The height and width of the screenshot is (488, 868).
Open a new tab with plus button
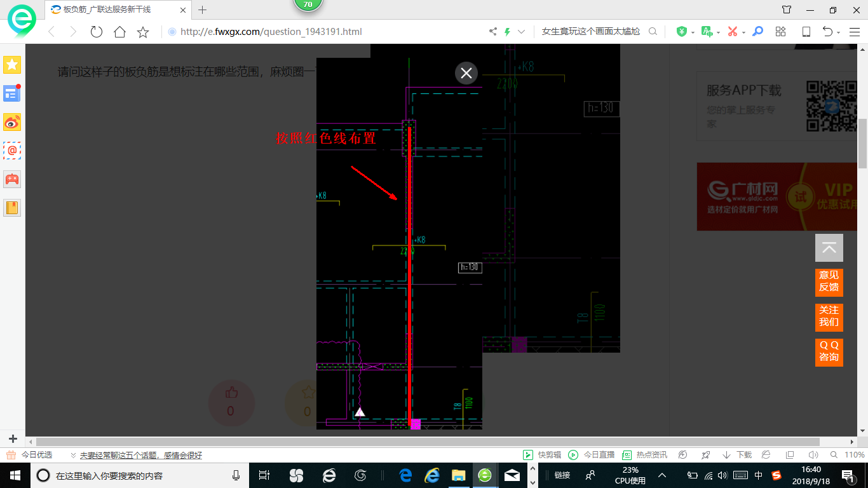203,10
